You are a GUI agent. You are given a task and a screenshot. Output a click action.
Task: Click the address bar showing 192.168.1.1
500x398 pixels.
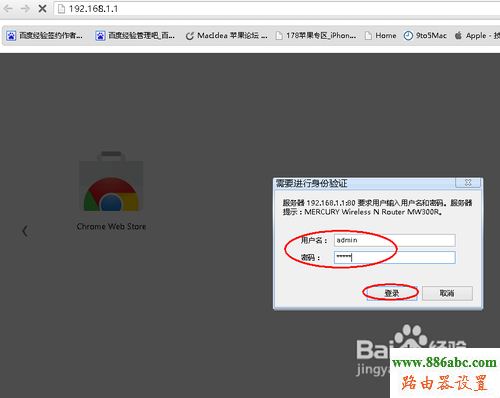click(277, 9)
